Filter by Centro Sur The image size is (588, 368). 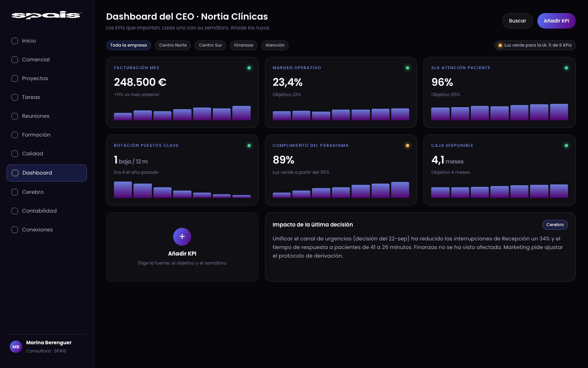[211, 45]
